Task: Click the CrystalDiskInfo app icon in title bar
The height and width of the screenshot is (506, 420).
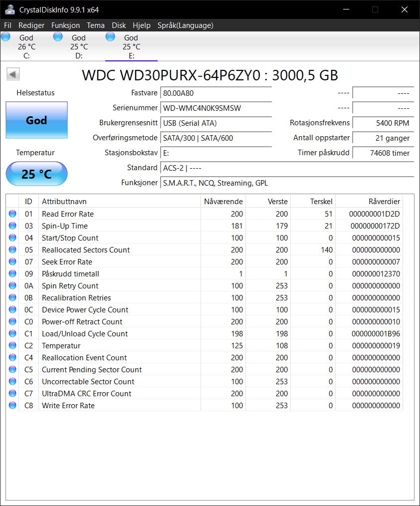Action: click(9, 9)
